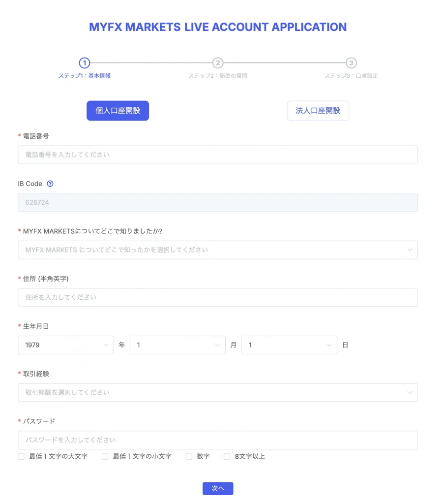Click the ステップ2：秘密の質問 step label
This screenshot has width=442, height=504.
pos(218,76)
